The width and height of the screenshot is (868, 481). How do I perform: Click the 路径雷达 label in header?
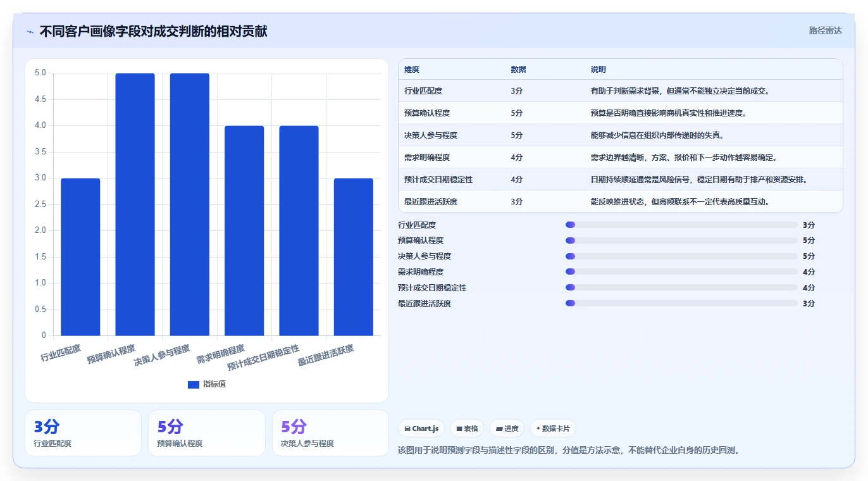point(825,30)
